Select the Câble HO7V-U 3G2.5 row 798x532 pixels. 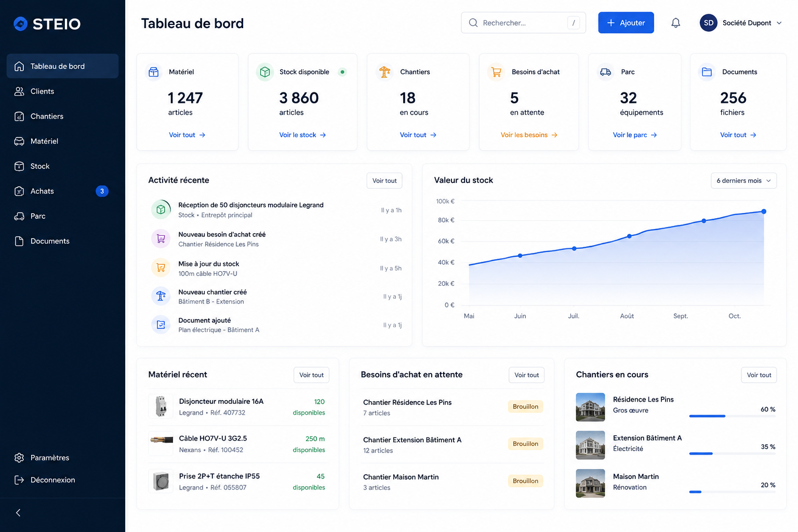(237, 444)
